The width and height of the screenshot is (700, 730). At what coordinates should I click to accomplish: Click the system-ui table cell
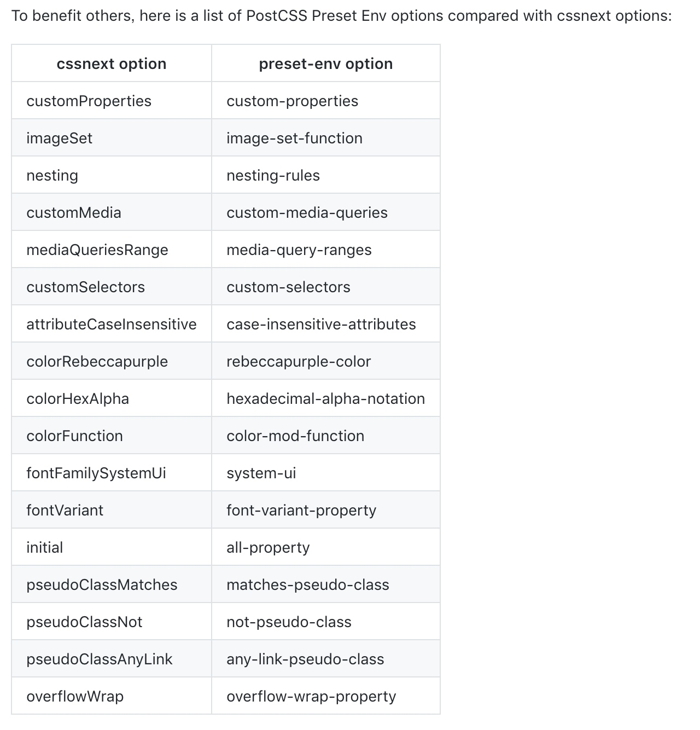pyautogui.click(x=261, y=473)
